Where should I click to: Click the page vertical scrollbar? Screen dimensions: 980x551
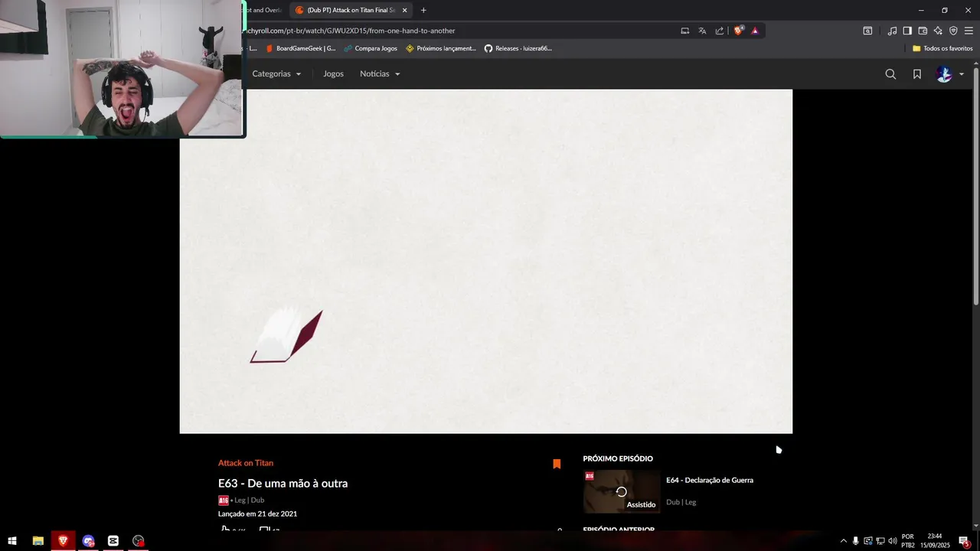(975, 187)
